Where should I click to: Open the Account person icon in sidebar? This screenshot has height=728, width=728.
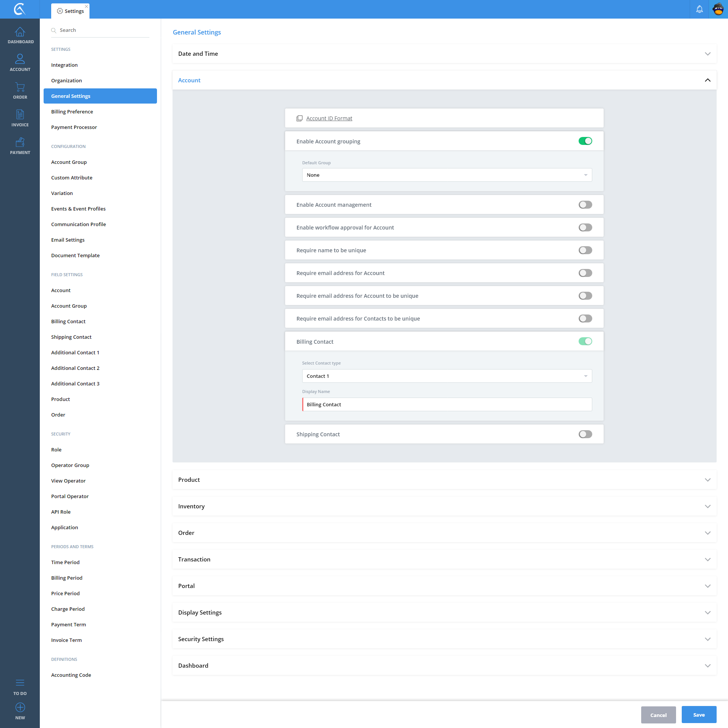click(x=20, y=59)
